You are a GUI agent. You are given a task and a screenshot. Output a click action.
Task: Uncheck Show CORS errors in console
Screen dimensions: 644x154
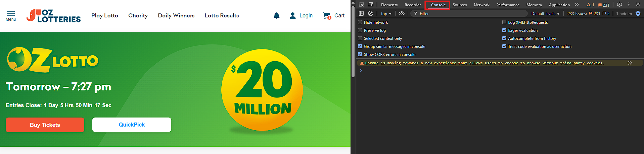click(360, 54)
